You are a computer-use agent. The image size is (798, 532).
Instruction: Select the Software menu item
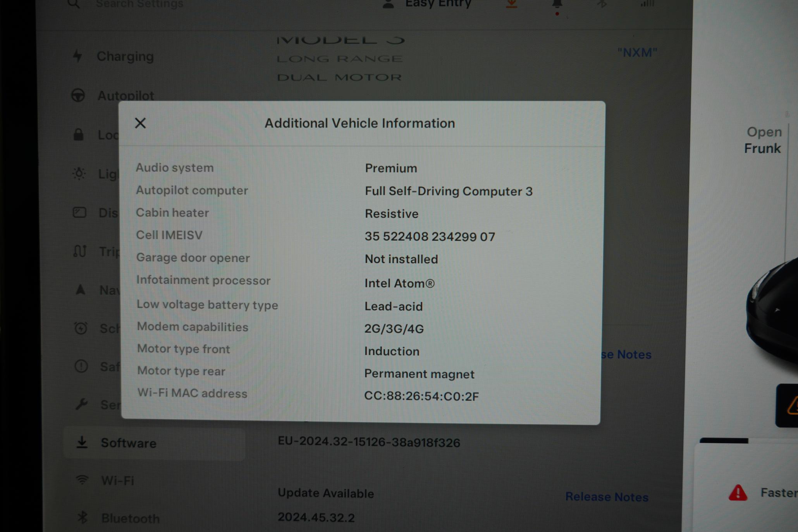154,443
